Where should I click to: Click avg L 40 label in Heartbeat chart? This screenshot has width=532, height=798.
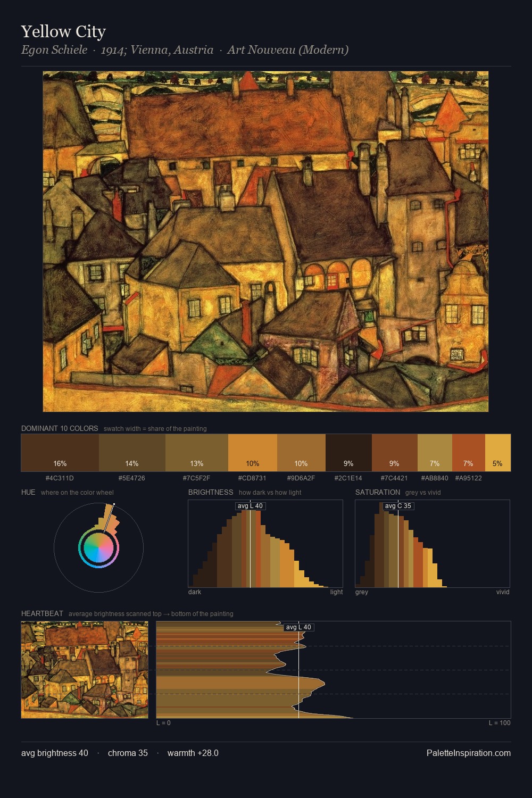click(x=298, y=627)
